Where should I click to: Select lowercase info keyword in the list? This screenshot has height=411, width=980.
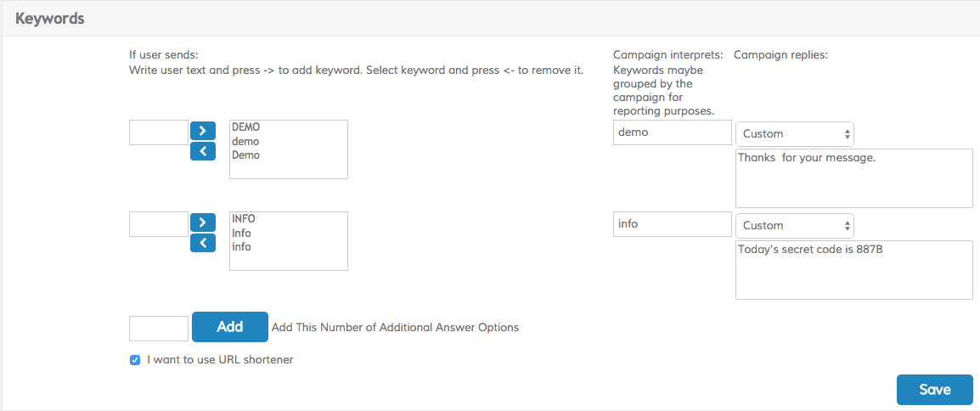pos(241,247)
